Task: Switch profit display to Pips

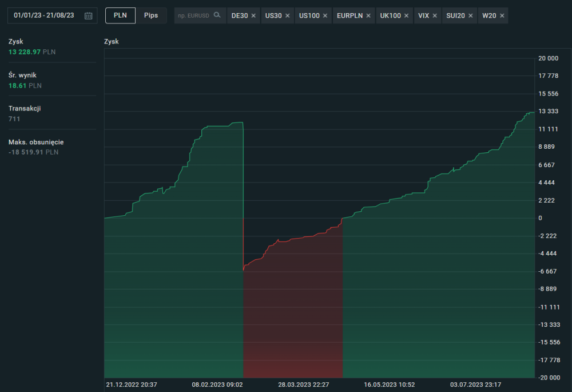Action: [151, 15]
